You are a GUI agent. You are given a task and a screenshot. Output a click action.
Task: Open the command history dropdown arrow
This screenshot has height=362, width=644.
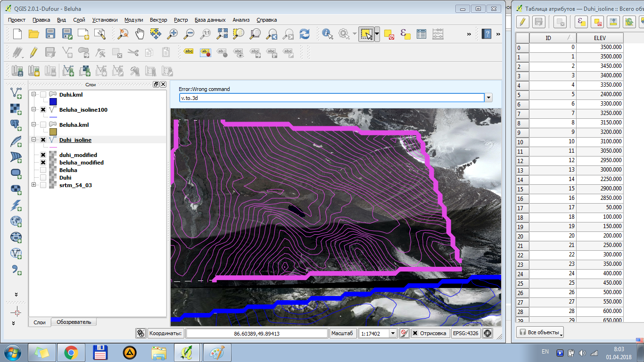pyautogui.click(x=488, y=98)
